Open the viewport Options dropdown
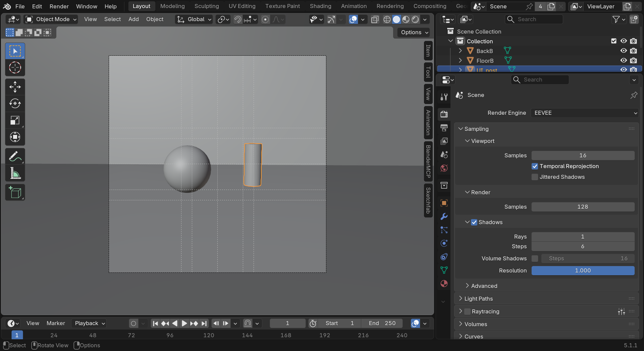644x351 pixels. click(414, 32)
